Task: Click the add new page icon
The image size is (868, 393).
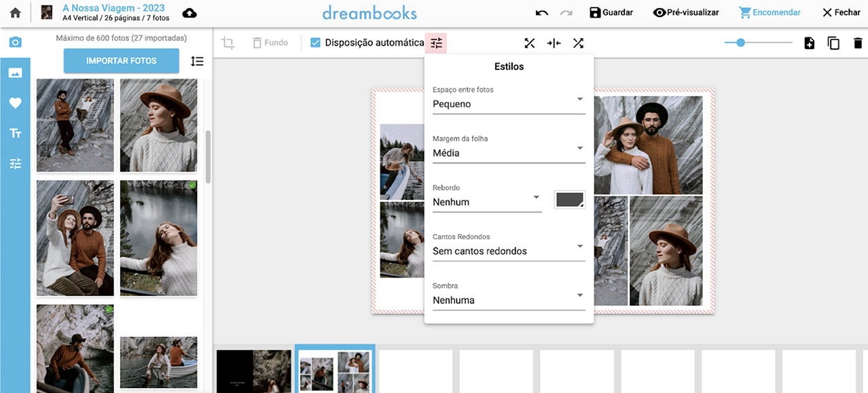Action: tap(809, 44)
